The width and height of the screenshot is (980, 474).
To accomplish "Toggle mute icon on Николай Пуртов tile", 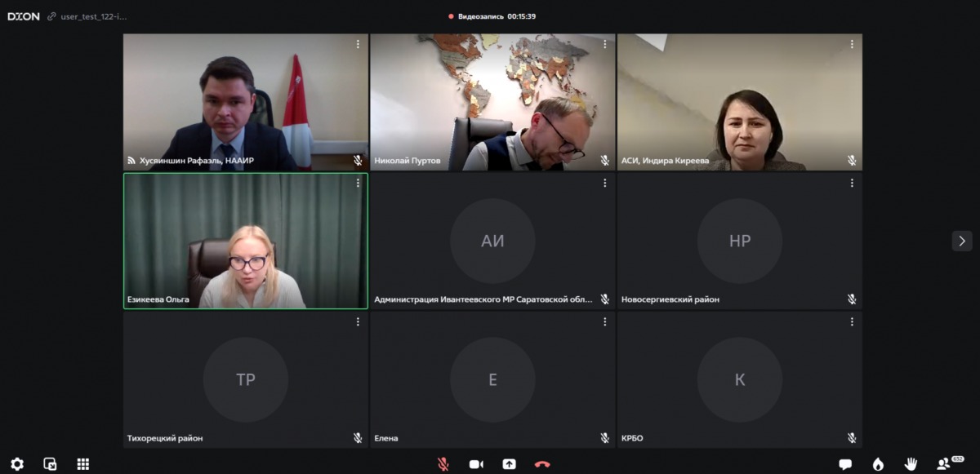I will pos(604,161).
